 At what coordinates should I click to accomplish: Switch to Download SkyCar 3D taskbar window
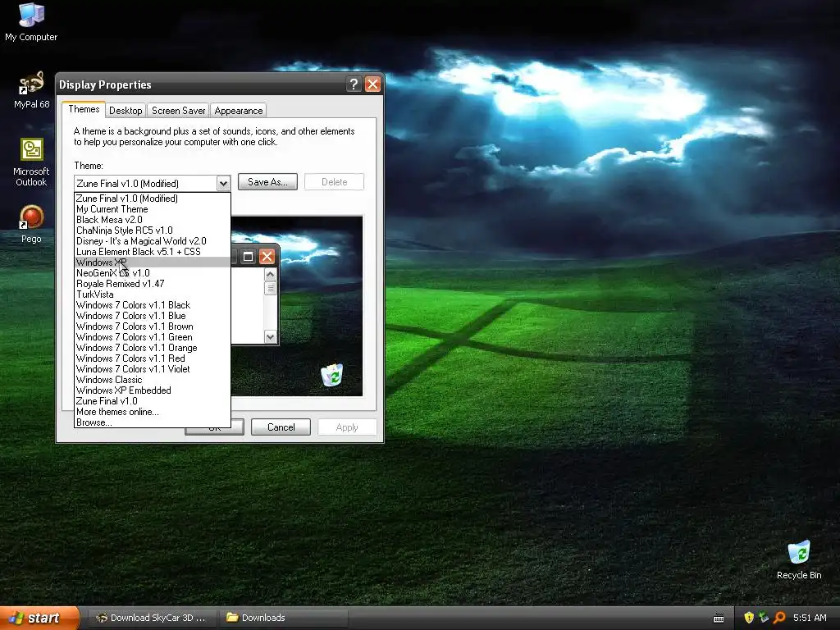152,618
